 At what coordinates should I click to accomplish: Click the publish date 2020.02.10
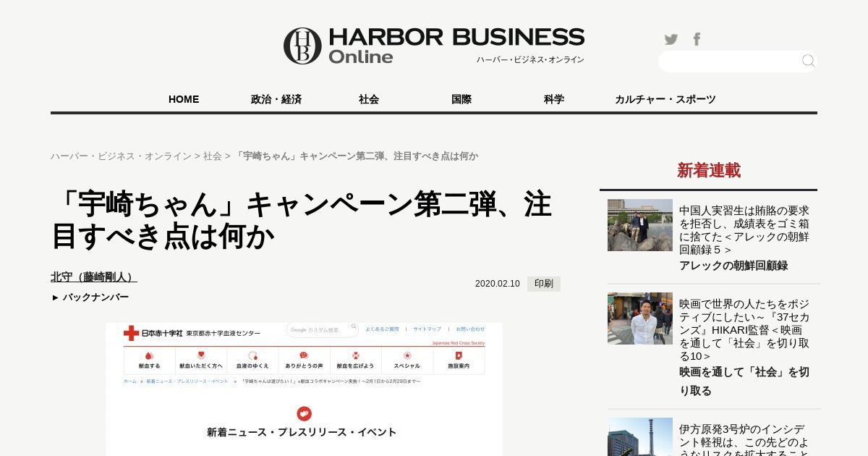pyautogui.click(x=498, y=284)
